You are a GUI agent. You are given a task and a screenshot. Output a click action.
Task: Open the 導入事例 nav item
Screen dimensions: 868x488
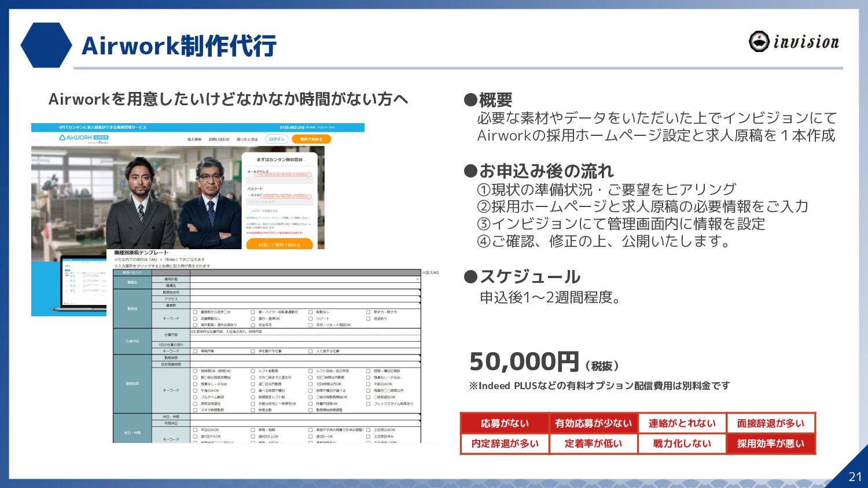pos(194,139)
